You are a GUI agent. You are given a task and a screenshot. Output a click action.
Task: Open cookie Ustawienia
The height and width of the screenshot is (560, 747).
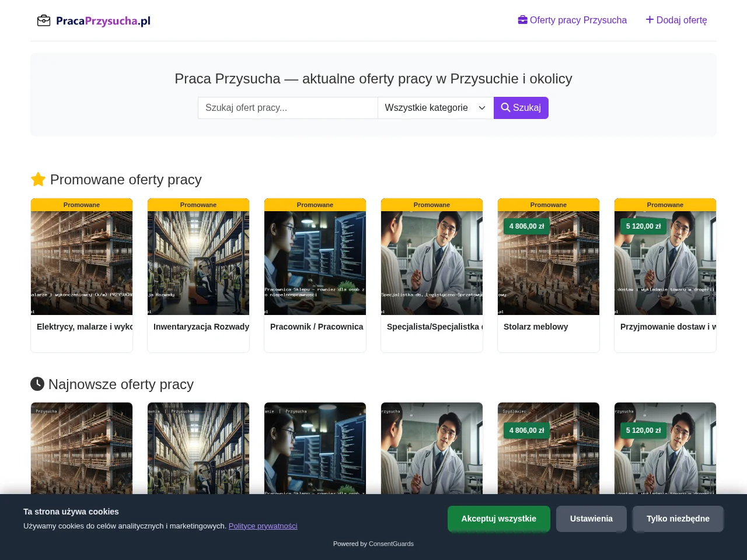(x=591, y=519)
